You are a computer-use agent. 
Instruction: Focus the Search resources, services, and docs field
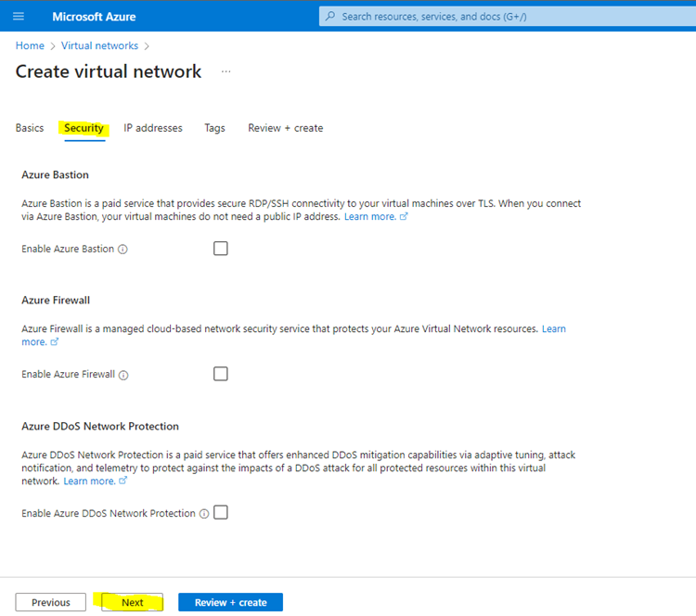click(508, 17)
